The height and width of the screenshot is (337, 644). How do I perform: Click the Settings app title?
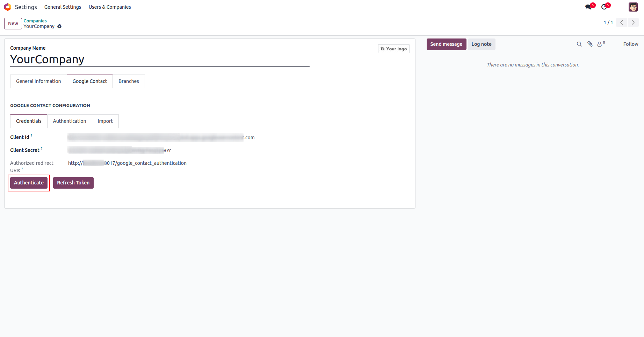click(x=26, y=7)
